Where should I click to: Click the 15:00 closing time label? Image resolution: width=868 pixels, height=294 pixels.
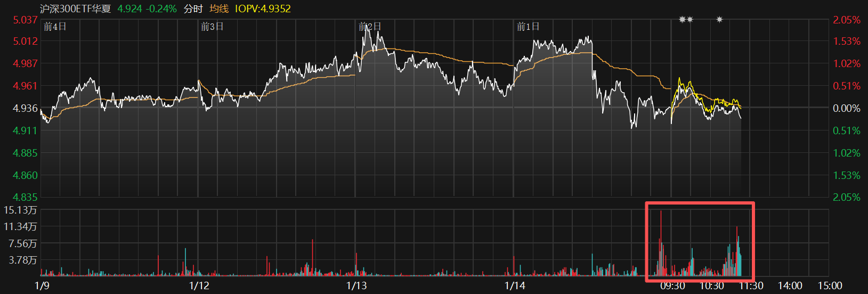click(830, 286)
